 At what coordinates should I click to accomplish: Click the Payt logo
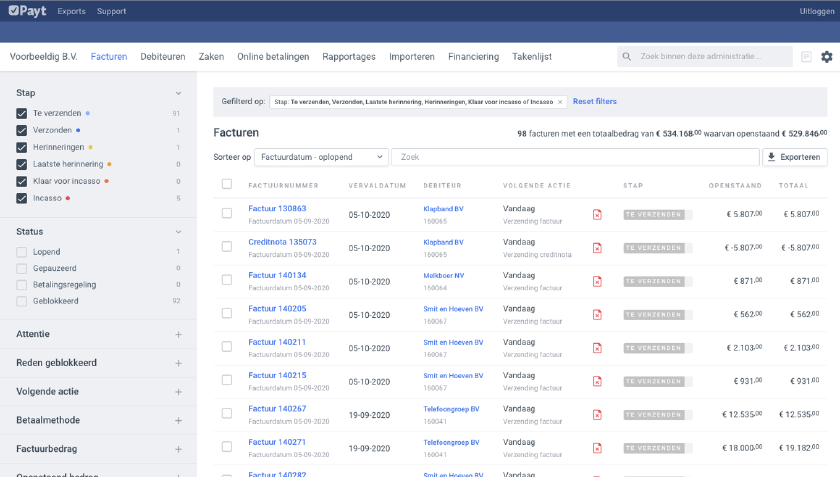(28, 11)
